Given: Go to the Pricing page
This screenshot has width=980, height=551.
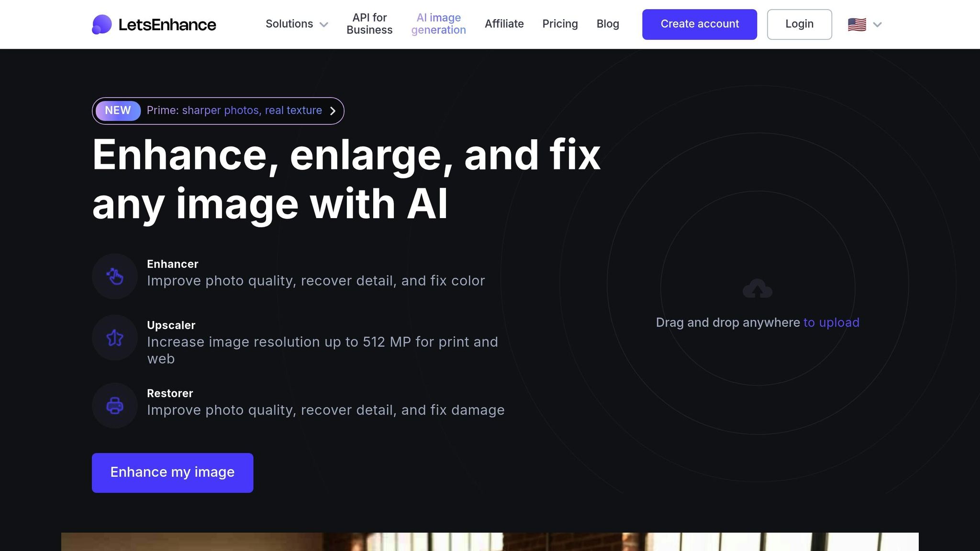Looking at the screenshot, I should [x=560, y=24].
